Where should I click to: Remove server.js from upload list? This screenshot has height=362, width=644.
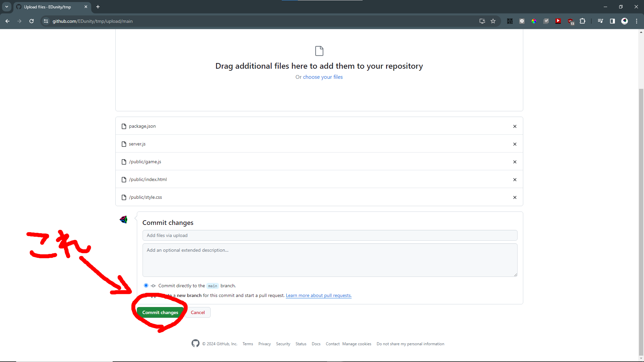(x=515, y=144)
